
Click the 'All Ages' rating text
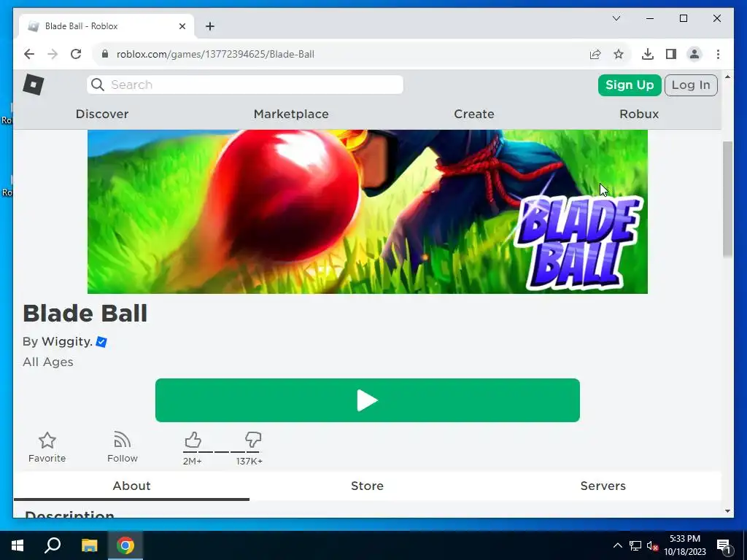coord(48,362)
